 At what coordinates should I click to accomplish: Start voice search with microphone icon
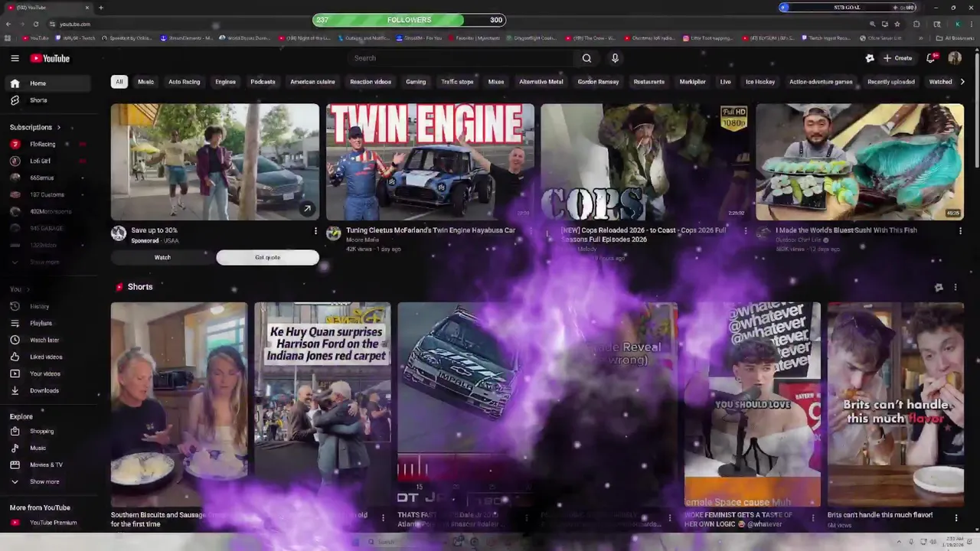click(615, 58)
